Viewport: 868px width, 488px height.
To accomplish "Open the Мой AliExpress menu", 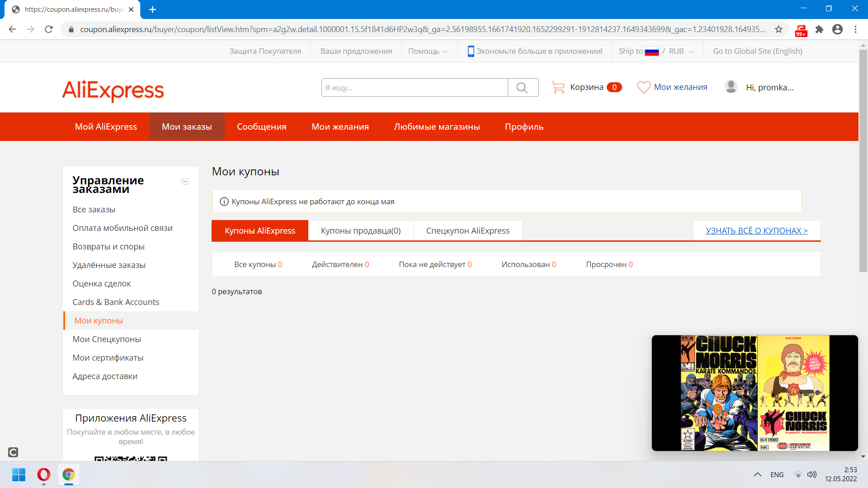I will [106, 127].
